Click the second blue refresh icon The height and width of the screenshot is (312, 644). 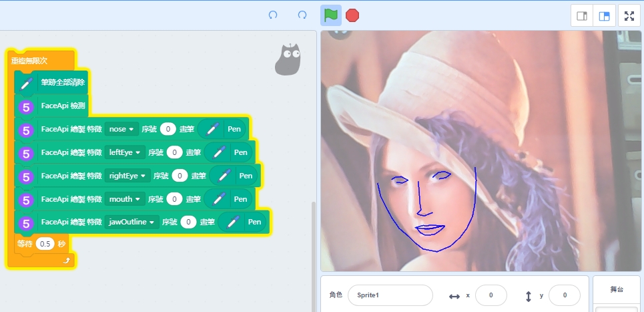tap(302, 15)
